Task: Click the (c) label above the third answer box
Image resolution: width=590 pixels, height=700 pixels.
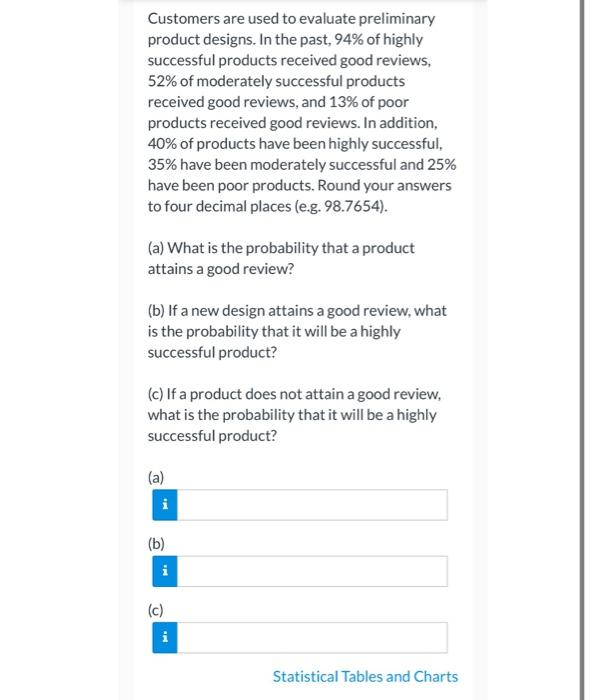Action: coord(156,609)
